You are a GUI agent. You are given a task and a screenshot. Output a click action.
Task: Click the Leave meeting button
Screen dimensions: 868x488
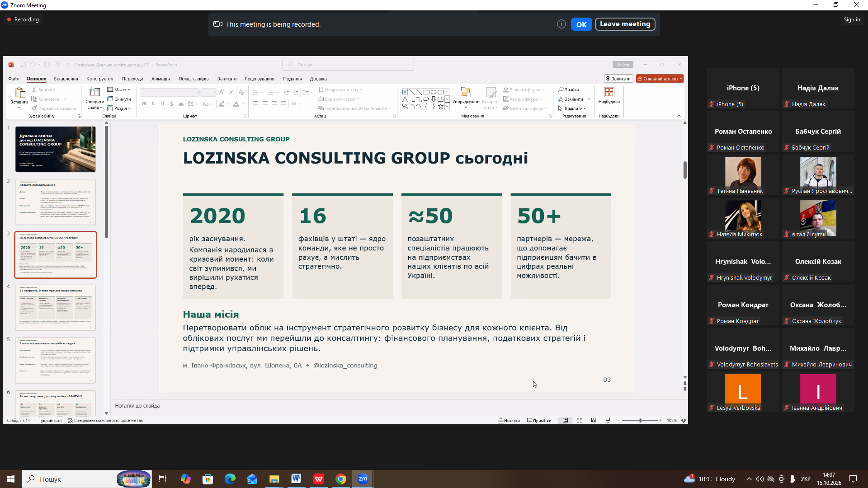[x=625, y=24]
